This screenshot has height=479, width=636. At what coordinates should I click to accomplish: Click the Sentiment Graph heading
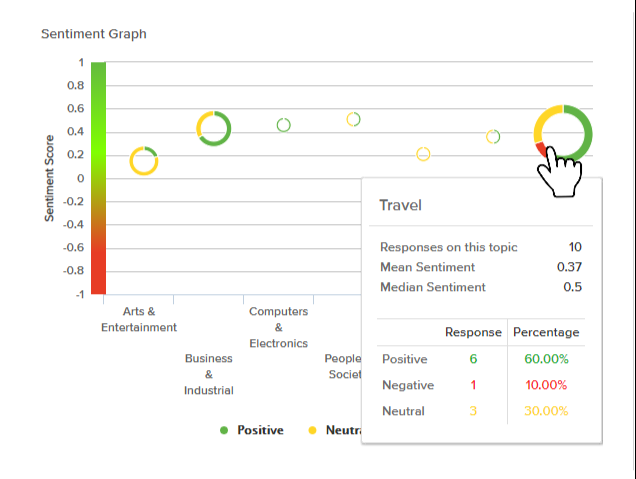click(x=94, y=34)
